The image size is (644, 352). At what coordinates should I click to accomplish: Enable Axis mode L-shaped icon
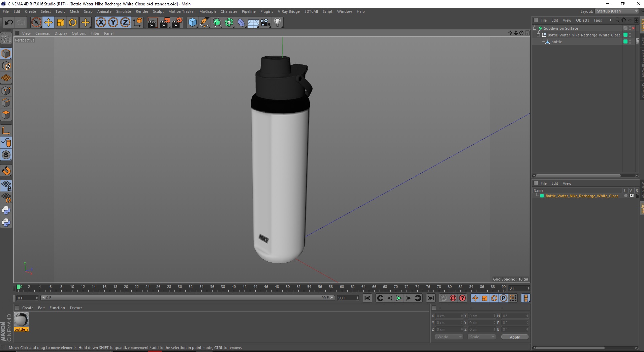(x=6, y=130)
